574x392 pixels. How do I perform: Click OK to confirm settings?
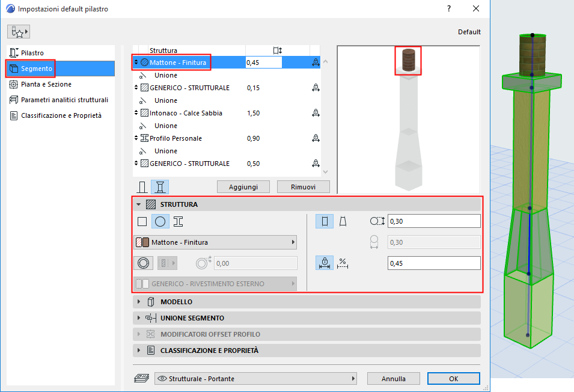[453, 378]
